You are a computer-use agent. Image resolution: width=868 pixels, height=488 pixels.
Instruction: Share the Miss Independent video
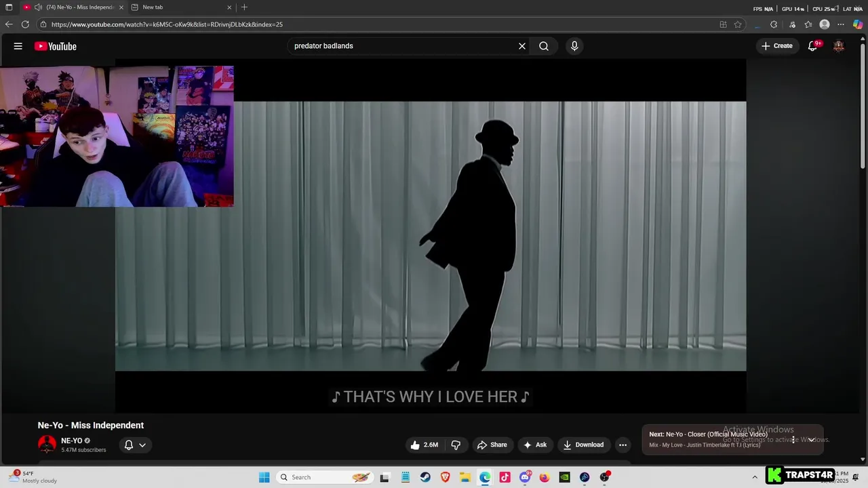pyautogui.click(x=492, y=445)
